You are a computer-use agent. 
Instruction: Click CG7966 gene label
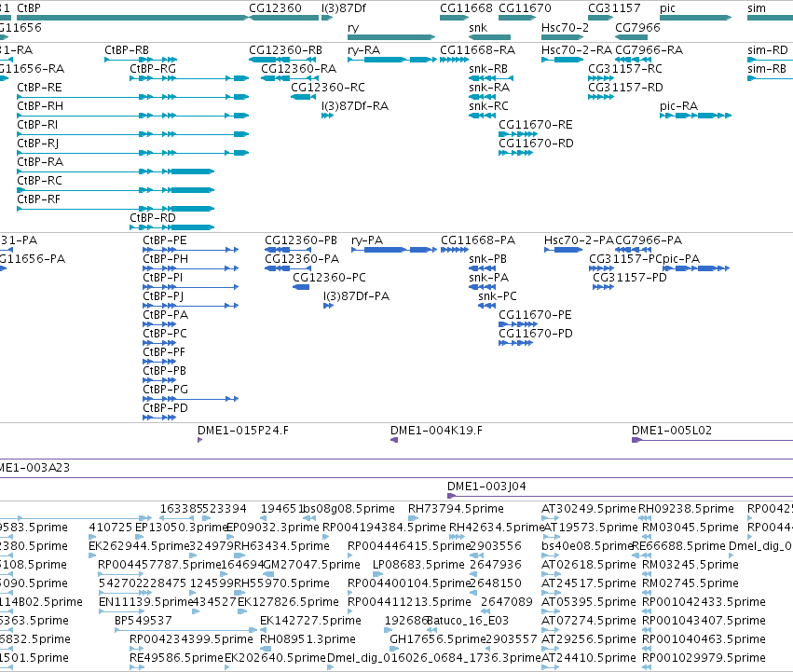coord(637,27)
